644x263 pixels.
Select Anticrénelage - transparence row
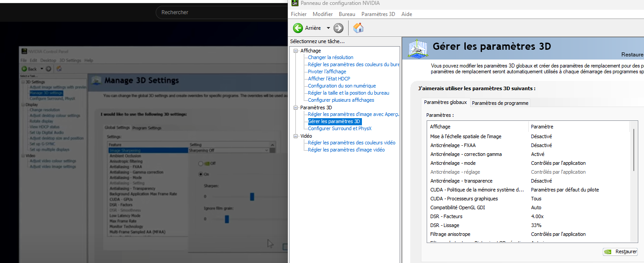[529, 181]
